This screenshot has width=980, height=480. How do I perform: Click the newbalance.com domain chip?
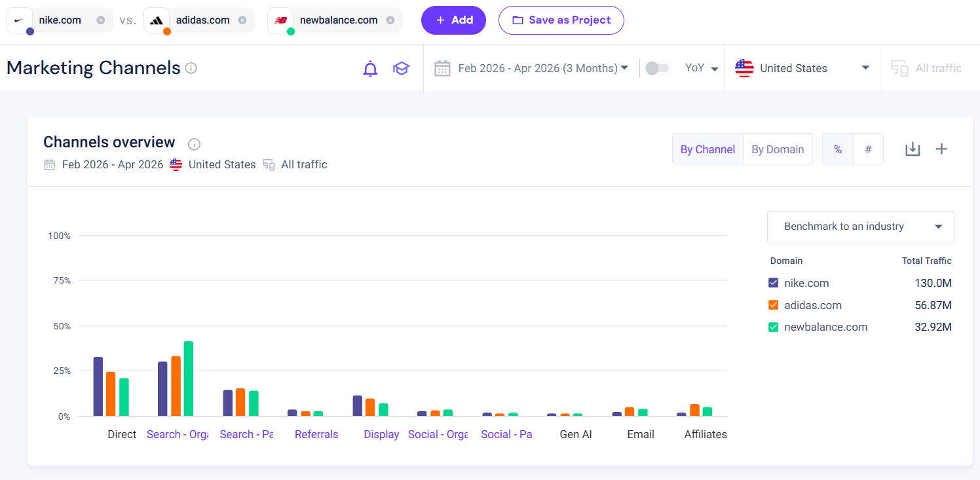(x=335, y=20)
